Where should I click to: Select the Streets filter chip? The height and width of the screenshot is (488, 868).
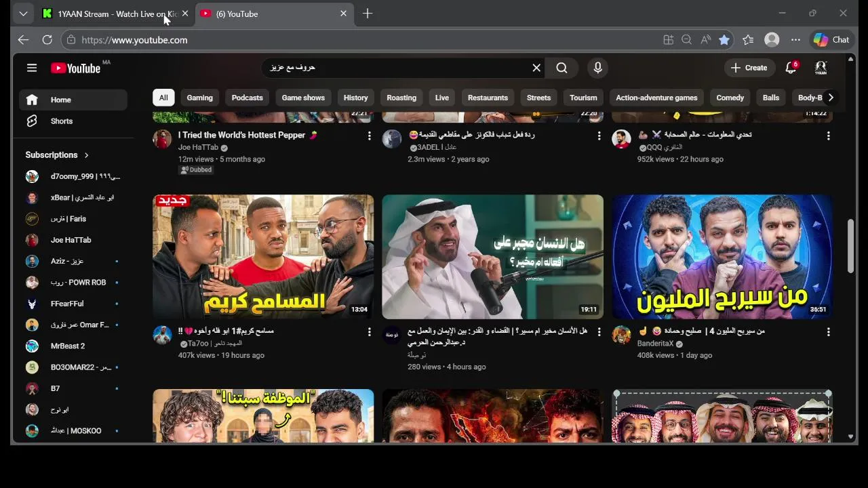click(539, 98)
